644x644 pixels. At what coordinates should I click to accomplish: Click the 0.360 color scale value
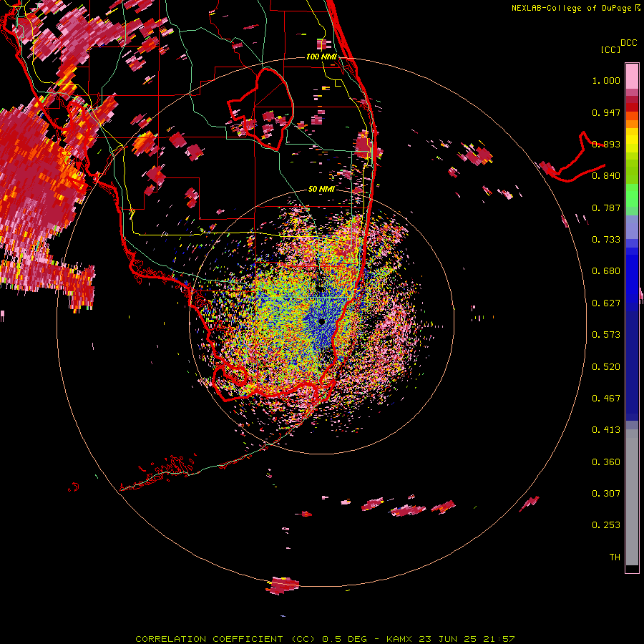pos(606,462)
